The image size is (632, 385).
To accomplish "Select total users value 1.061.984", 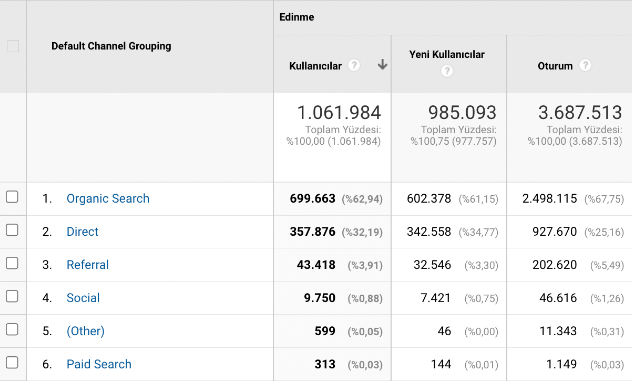I will [339, 112].
